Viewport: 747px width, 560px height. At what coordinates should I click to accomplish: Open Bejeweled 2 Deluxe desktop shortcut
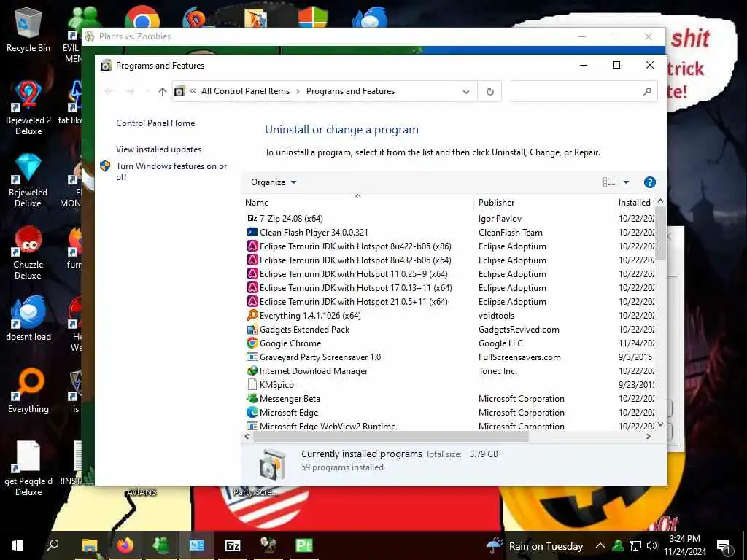tap(28, 108)
